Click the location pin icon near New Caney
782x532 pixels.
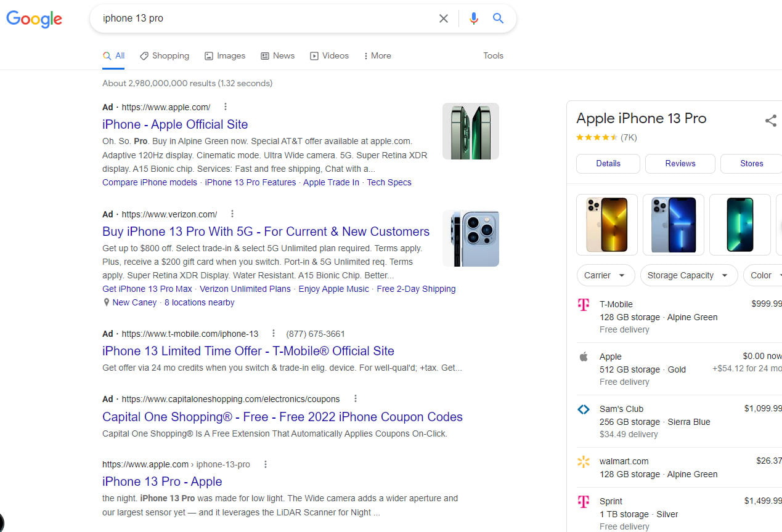click(107, 302)
